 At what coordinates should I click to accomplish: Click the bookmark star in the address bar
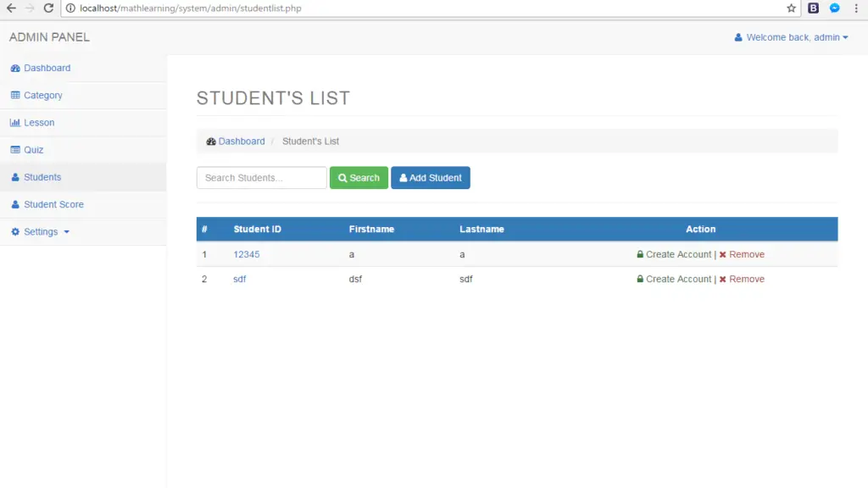pyautogui.click(x=790, y=8)
